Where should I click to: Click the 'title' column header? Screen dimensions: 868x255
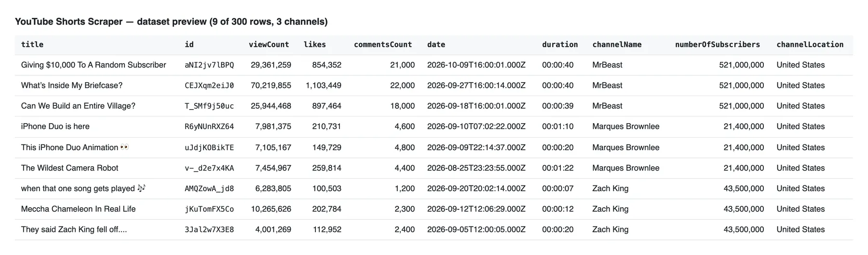(32, 44)
